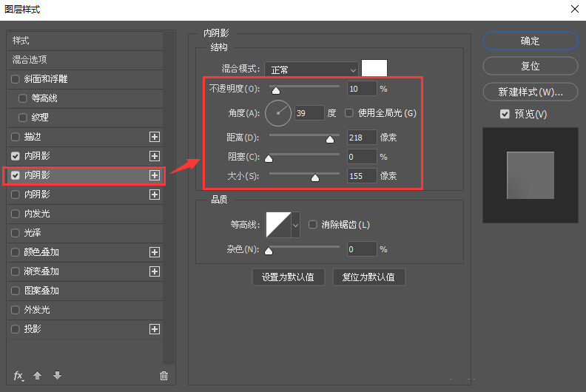Viewport: 586px width, 392px height.
Task: Select the unchecked 内阴影 row label
Action: [37, 195]
